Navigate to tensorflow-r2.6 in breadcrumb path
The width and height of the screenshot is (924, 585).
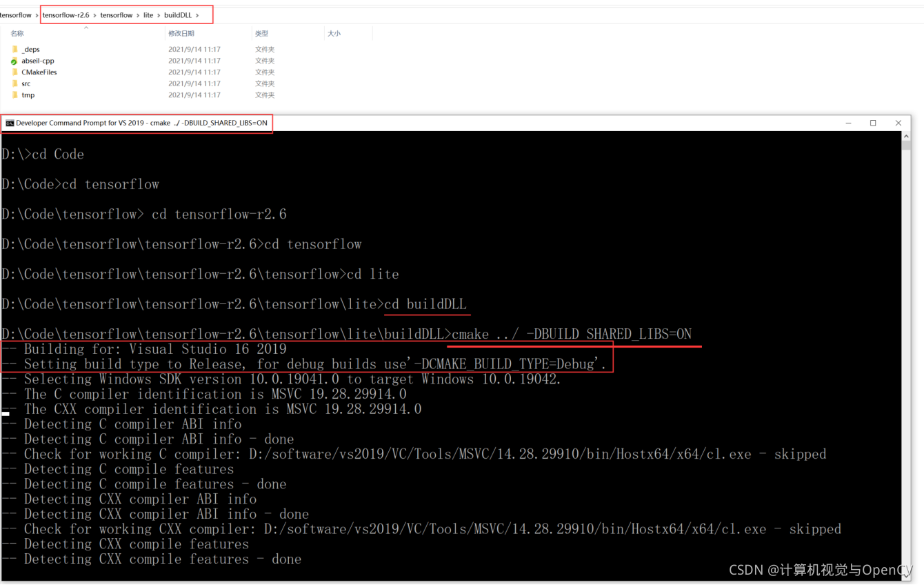click(x=66, y=15)
